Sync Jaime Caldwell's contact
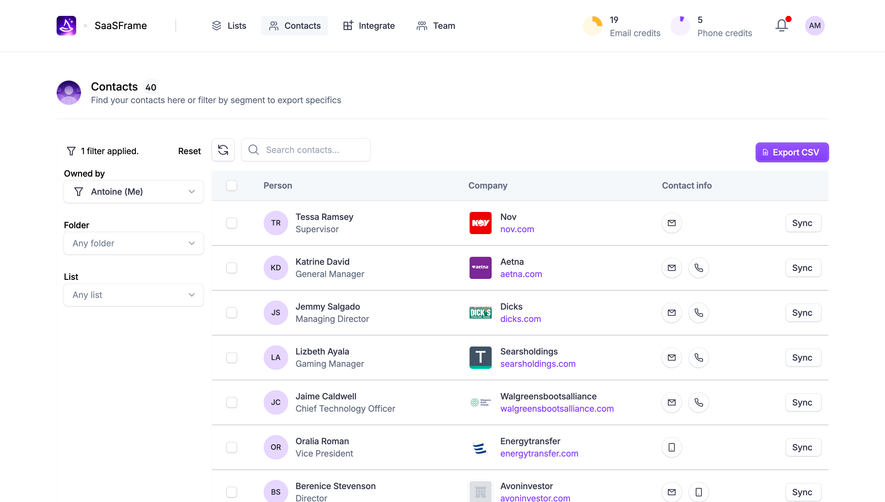This screenshot has height=502, width=885. pos(803,402)
